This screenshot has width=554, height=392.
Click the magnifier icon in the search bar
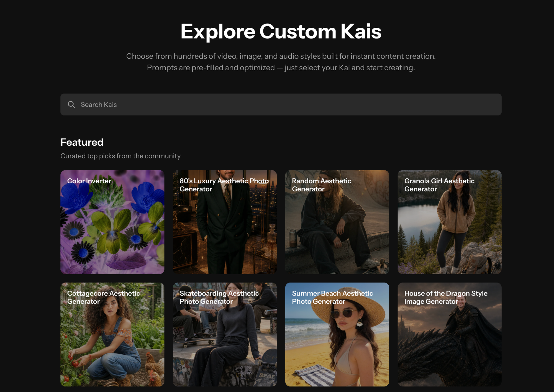point(71,104)
